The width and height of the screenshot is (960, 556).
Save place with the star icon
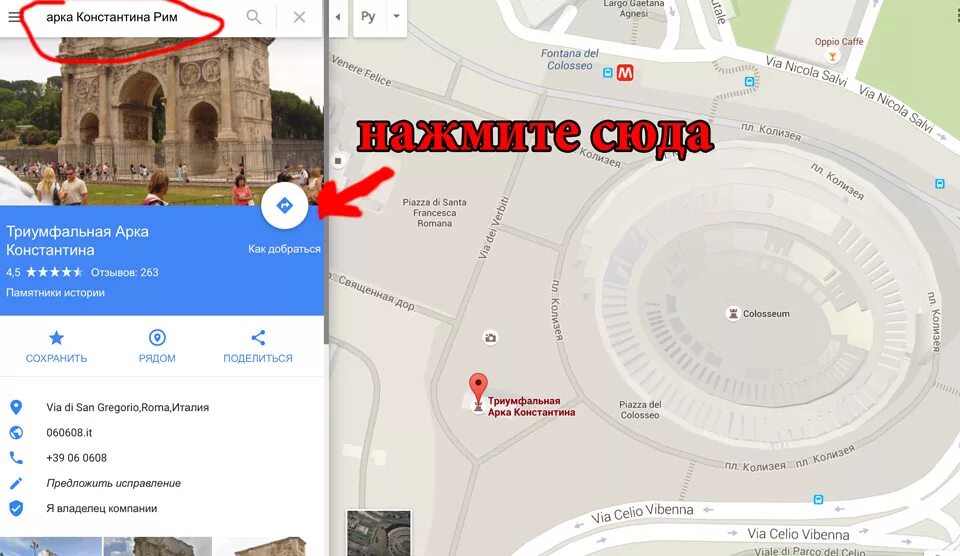(56, 337)
